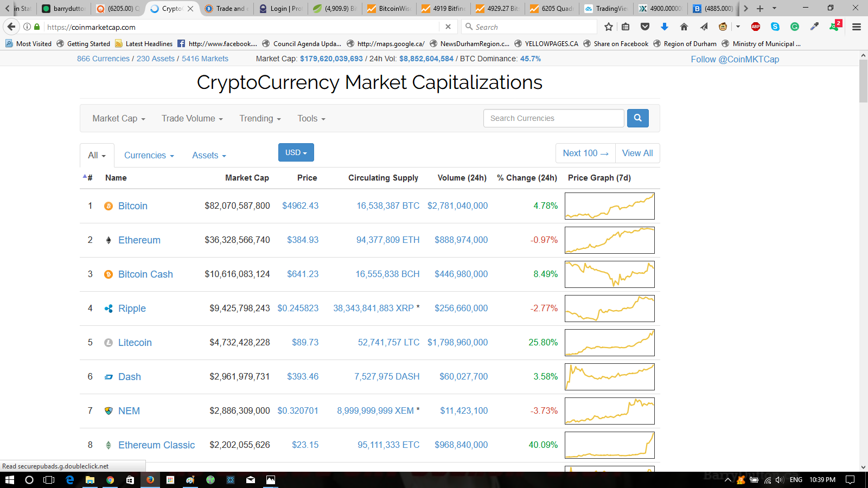Image resolution: width=868 pixels, height=488 pixels.
Task: Show the list of all tabs dropdown
Action: [774, 9]
